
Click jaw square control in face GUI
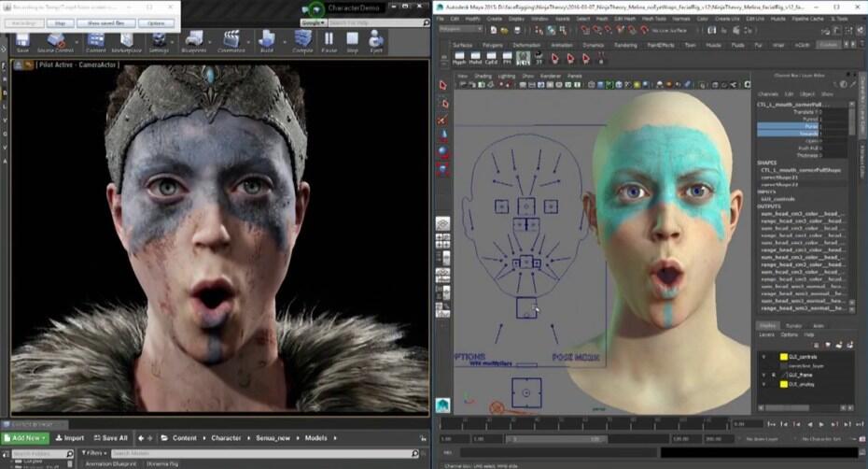click(526, 307)
